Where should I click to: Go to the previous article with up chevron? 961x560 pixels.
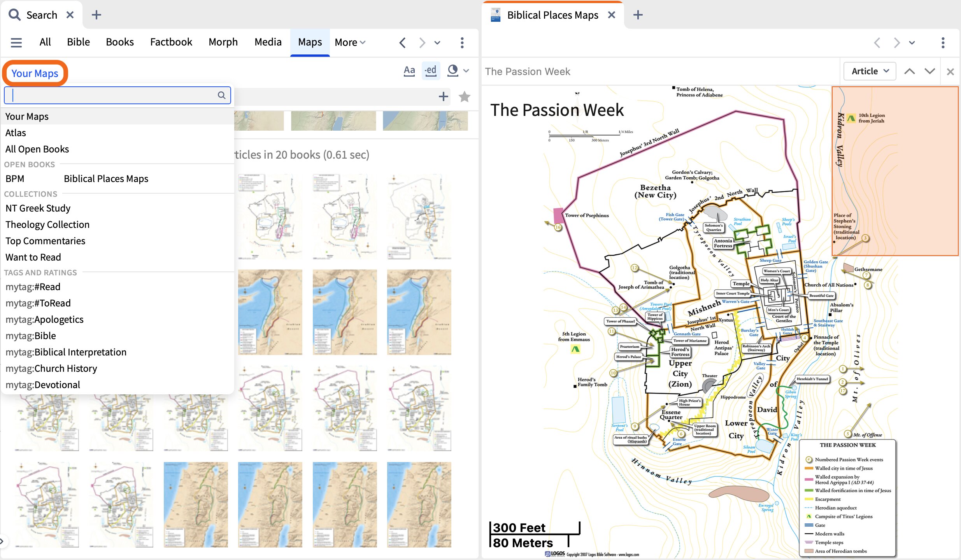[x=910, y=71]
